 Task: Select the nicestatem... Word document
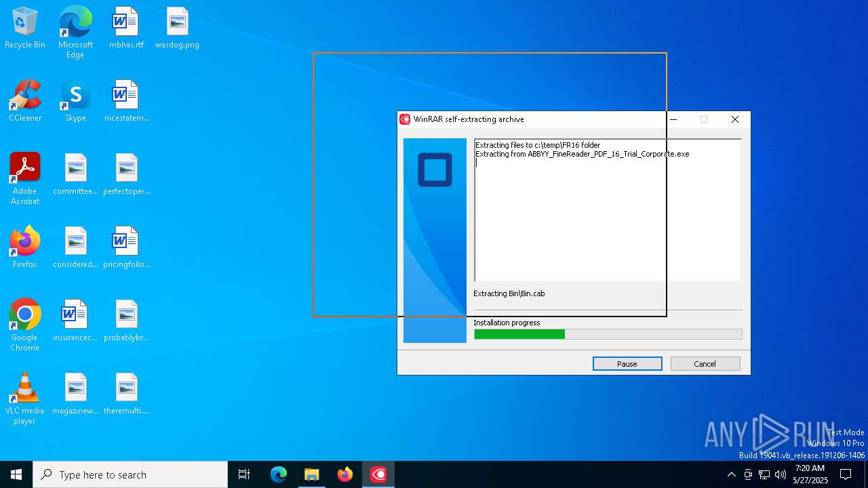126,102
